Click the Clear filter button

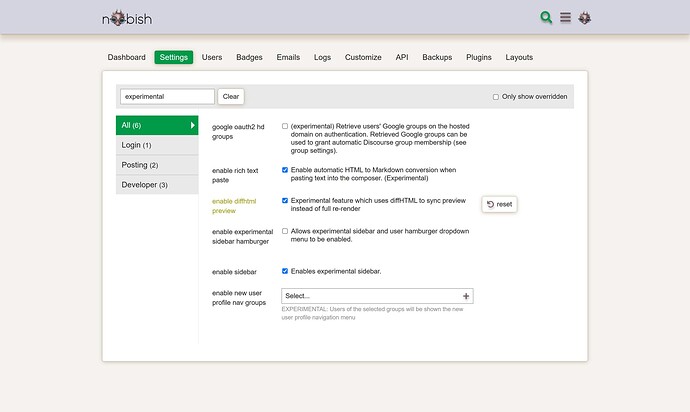coord(231,96)
